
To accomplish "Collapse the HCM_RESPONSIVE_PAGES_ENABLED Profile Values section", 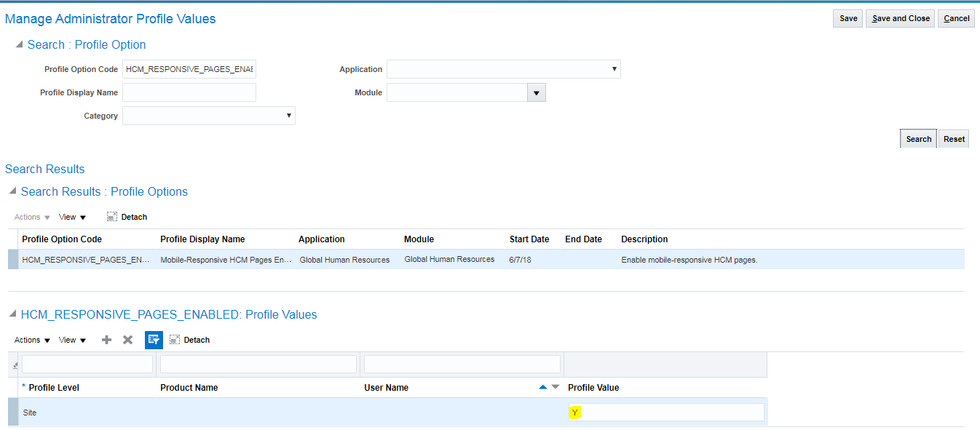I will coord(12,314).
